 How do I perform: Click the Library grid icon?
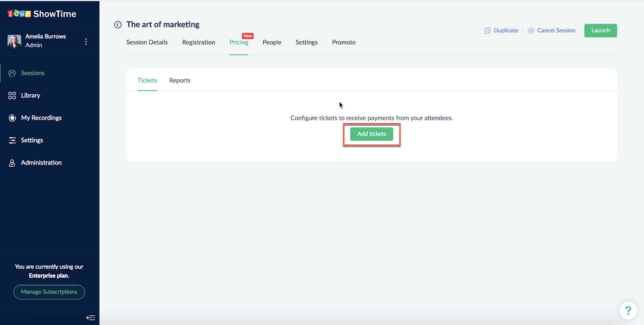point(12,95)
